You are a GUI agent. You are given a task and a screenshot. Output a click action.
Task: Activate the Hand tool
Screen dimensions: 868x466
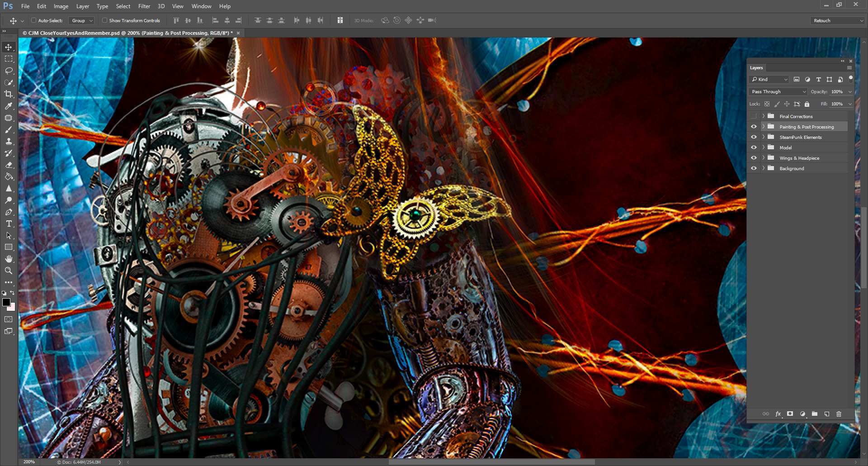tap(9, 259)
